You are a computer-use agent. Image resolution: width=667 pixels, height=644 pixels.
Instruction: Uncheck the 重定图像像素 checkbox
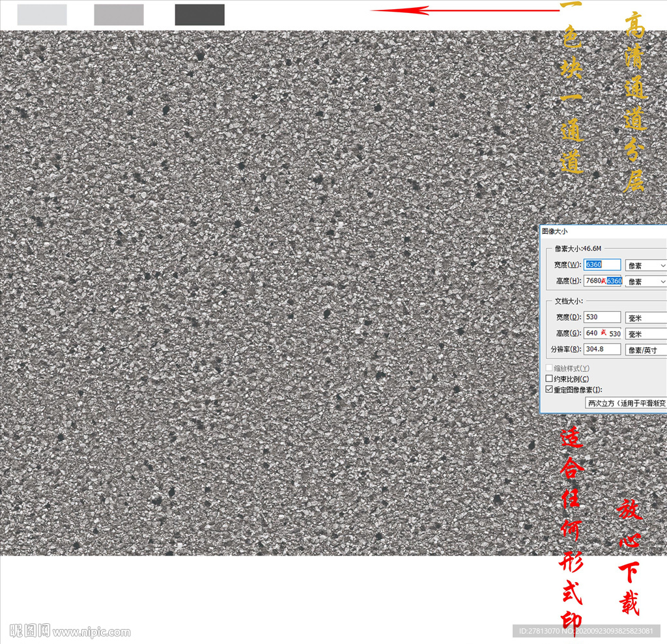549,389
